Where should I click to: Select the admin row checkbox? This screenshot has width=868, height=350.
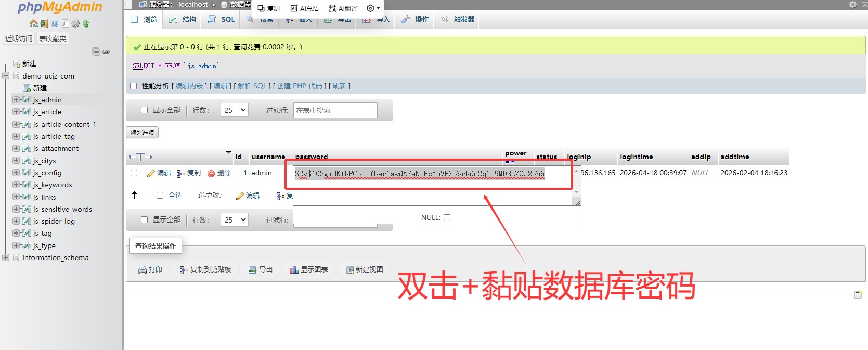point(134,173)
